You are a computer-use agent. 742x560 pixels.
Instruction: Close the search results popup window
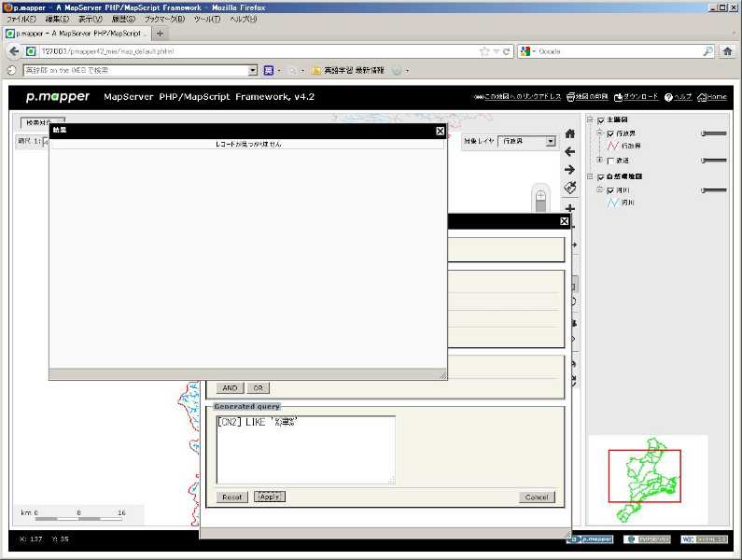click(440, 131)
